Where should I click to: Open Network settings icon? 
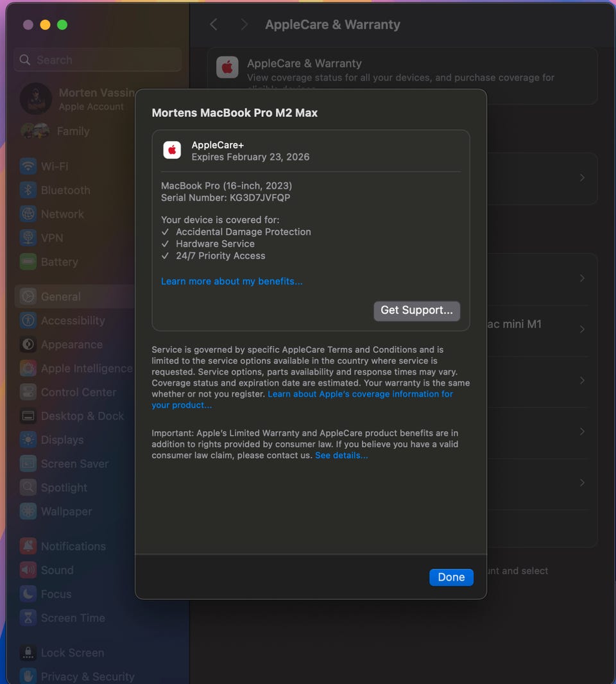coord(28,214)
